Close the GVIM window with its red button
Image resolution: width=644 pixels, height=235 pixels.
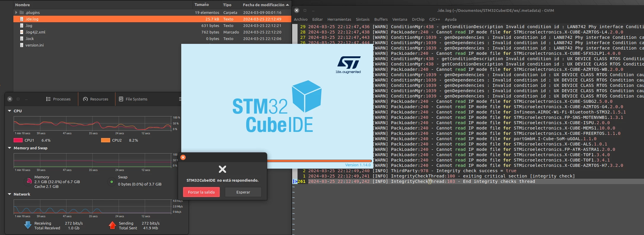click(297, 10)
